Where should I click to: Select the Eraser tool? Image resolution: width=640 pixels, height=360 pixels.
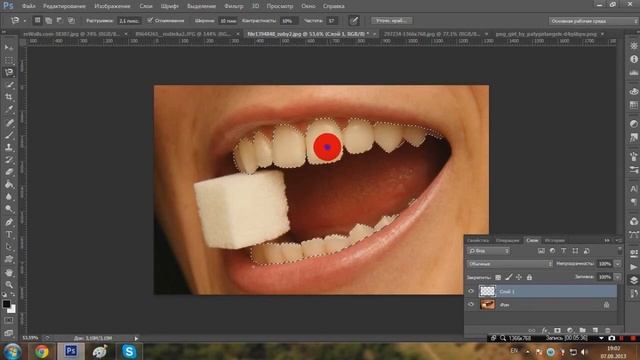(9, 172)
